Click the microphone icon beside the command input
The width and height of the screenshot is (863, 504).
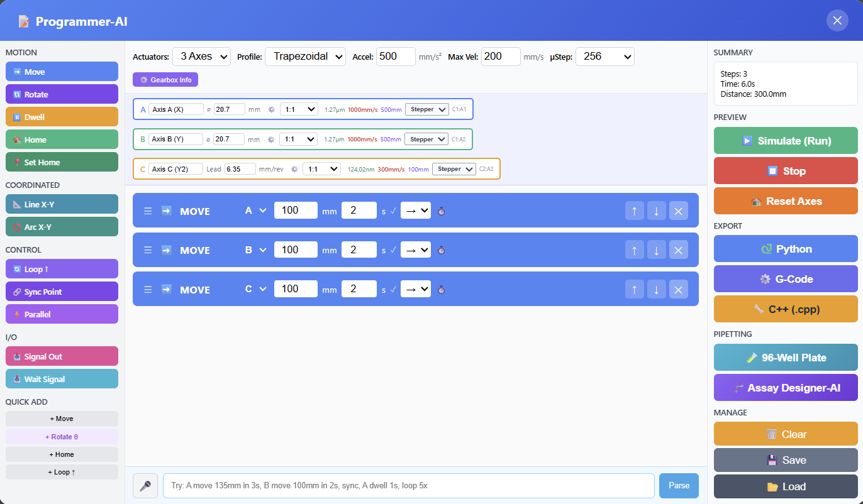click(145, 485)
